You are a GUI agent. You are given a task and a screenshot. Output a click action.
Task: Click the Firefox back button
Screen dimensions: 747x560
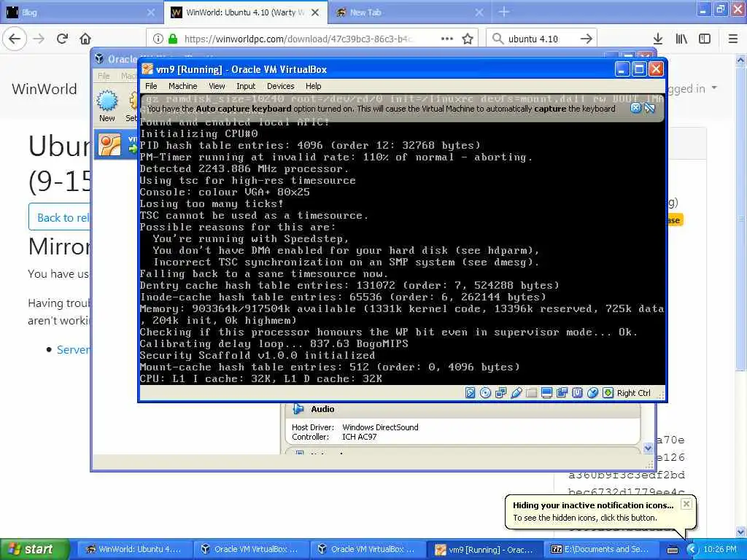(x=15, y=39)
